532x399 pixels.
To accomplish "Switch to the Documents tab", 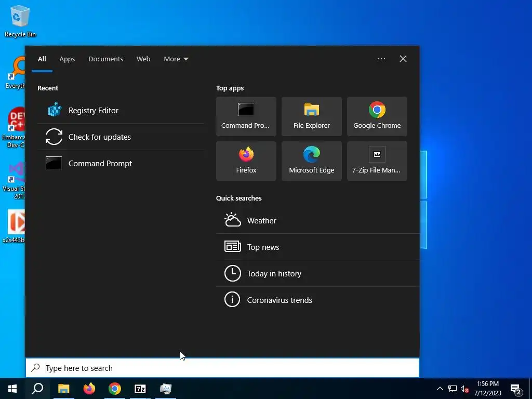I will [x=105, y=59].
